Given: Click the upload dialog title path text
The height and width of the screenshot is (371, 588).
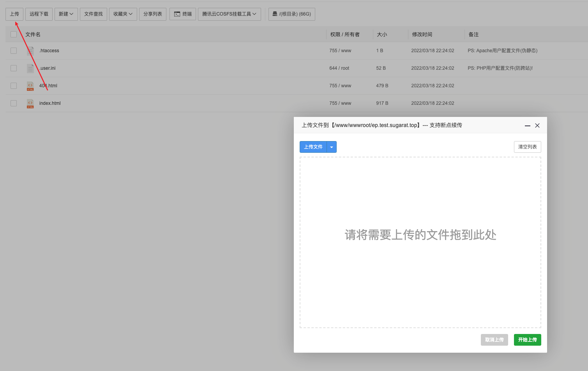Looking at the screenshot, I should point(382,125).
